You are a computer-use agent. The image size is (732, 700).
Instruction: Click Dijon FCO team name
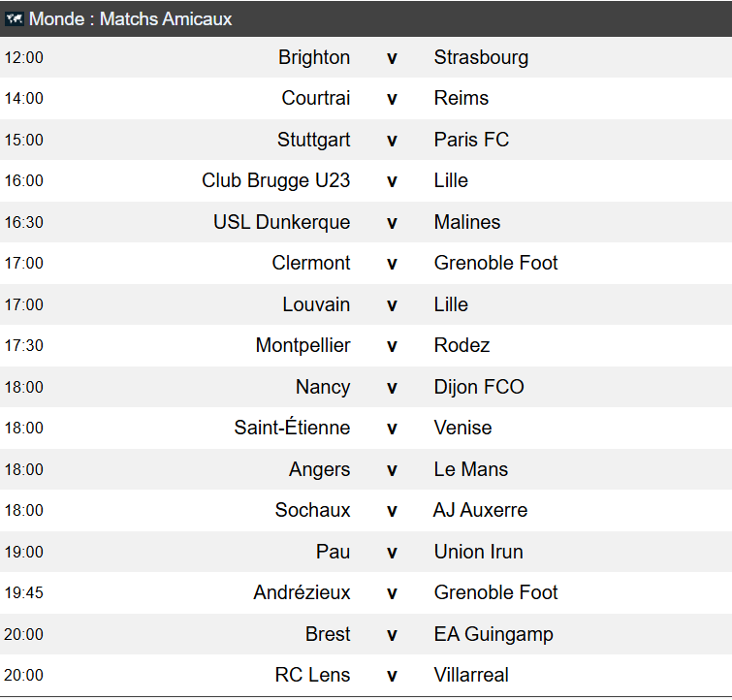click(479, 387)
